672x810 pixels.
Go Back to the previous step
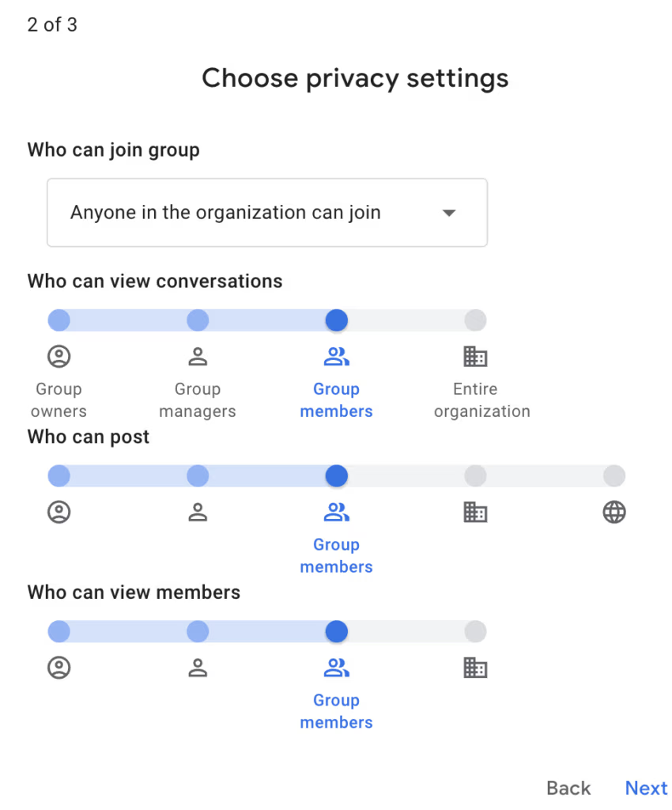[568, 788]
